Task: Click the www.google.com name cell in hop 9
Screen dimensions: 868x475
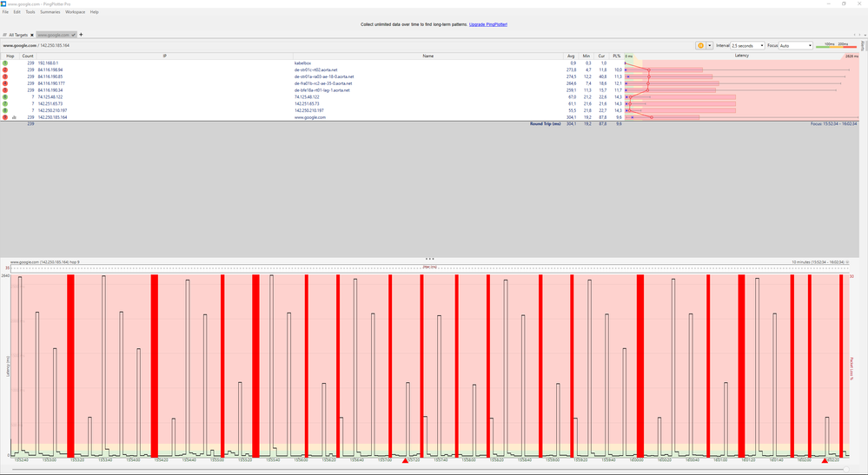Action: [x=310, y=117]
